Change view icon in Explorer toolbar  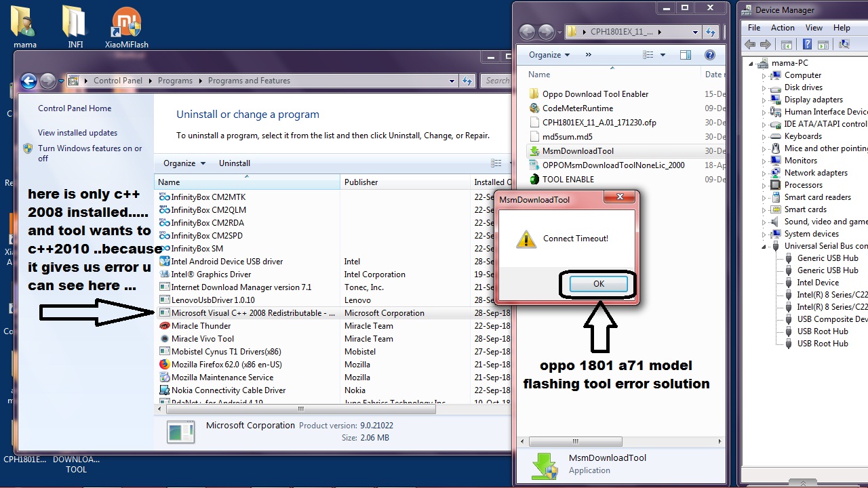click(x=648, y=55)
